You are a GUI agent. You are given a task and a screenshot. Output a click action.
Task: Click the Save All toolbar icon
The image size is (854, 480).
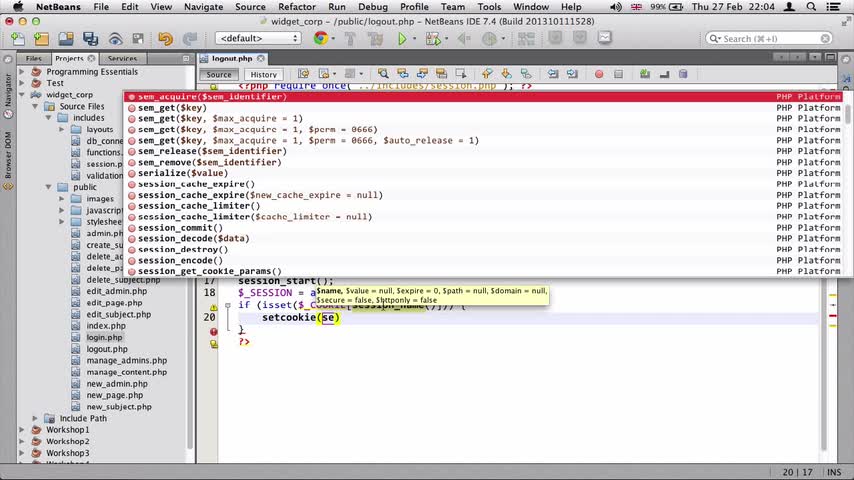[90, 39]
